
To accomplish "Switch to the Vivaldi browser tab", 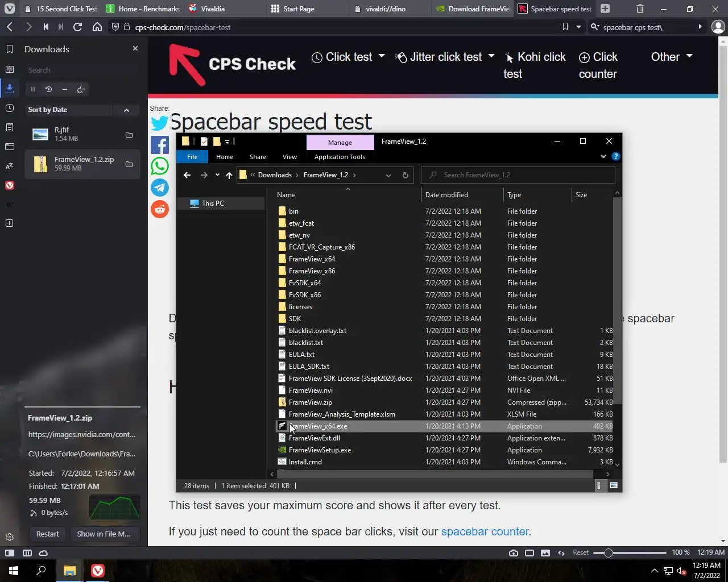I will (224, 9).
